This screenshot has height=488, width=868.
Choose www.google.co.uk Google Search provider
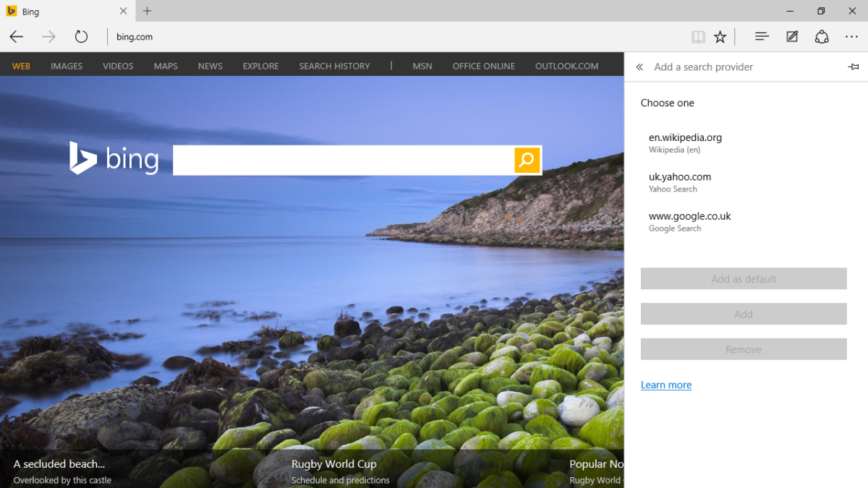click(689, 215)
